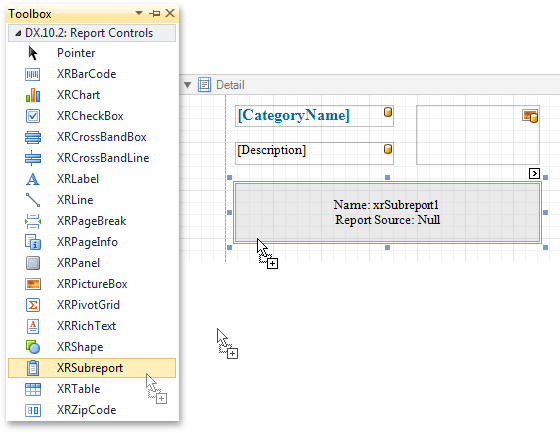560x433 pixels.
Task: Choose the Pointer tool entry
Action: [92, 53]
